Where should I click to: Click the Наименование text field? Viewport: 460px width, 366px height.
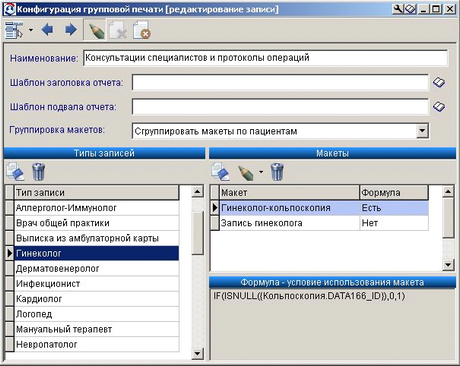[265, 58]
